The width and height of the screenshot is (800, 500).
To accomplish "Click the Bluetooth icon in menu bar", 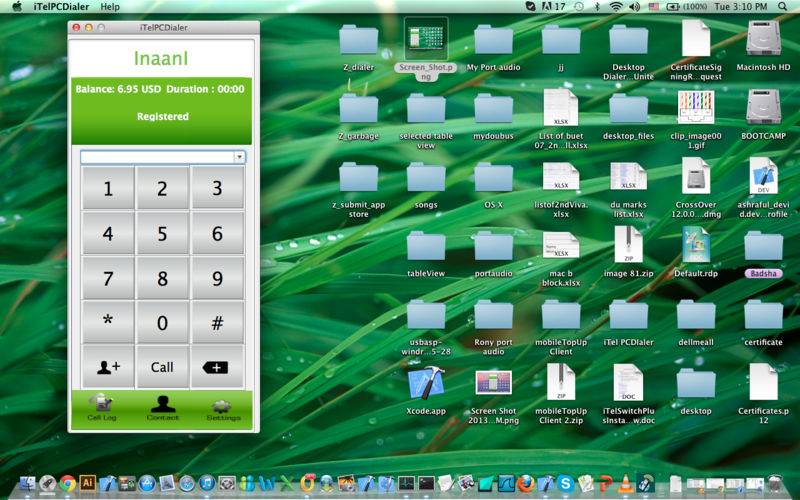I will [x=597, y=7].
